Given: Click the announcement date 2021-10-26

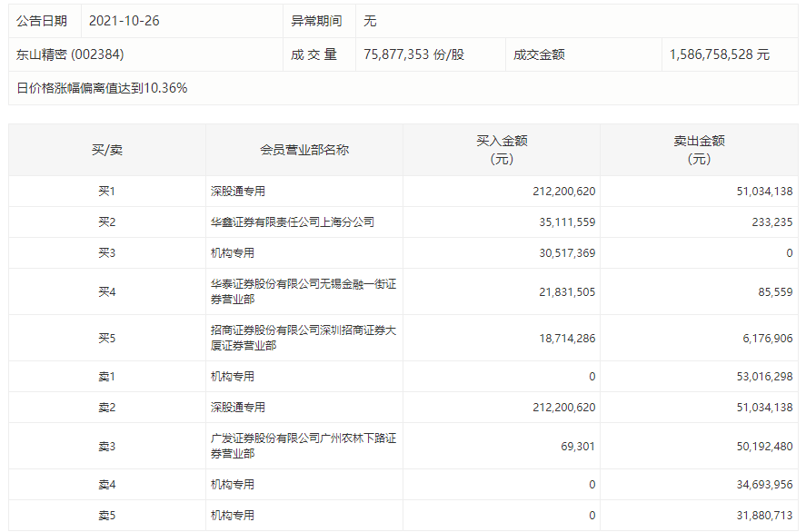Looking at the screenshot, I should 124,20.
